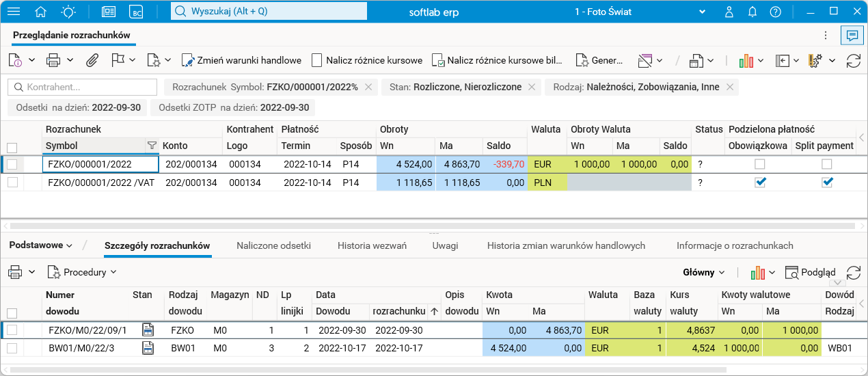Expand the Główny view dropdown
The width and height of the screenshot is (868, 376).
(704, 272)
